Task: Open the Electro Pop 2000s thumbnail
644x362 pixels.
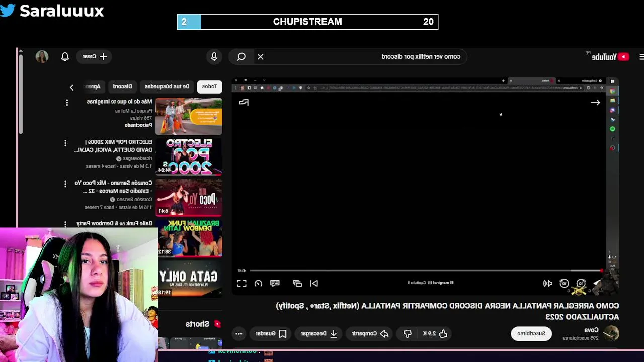Action: tap(189, 157)
